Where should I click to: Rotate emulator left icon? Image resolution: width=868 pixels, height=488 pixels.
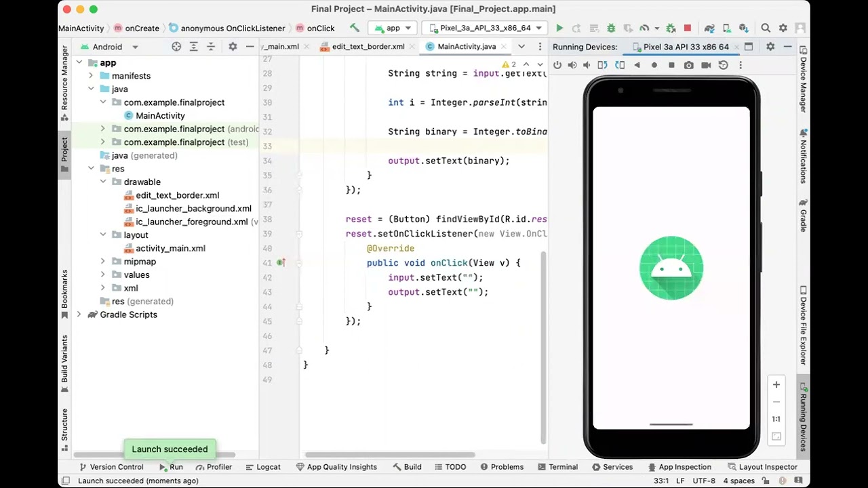click(602, 65)
